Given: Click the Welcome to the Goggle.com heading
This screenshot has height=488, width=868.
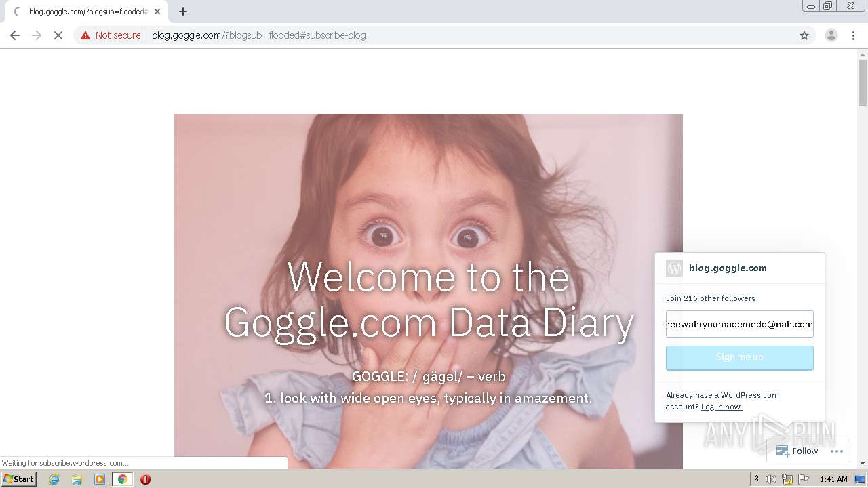Looking at the screenshot, I should (429, 299).
